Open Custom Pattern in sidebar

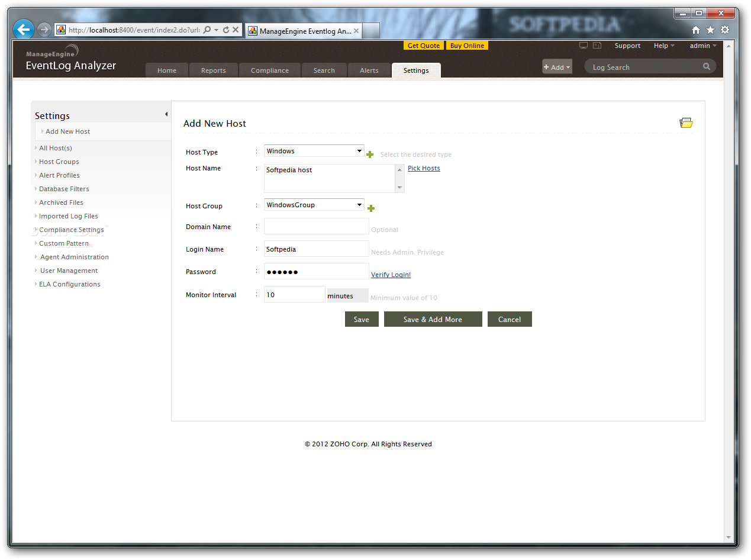(63, 243)
